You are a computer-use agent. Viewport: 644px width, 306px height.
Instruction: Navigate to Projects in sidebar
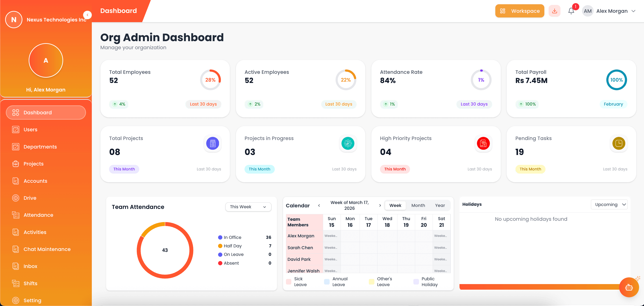(x=34, y=164)
